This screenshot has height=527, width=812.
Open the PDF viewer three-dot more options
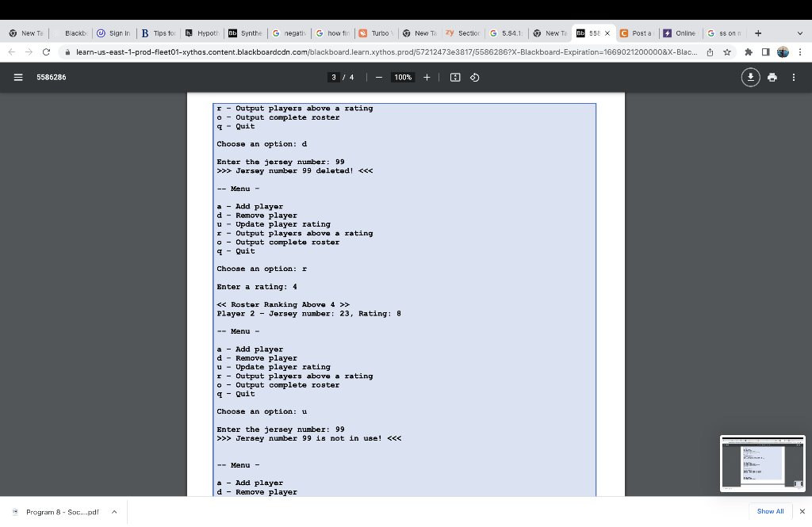point(794,77)
